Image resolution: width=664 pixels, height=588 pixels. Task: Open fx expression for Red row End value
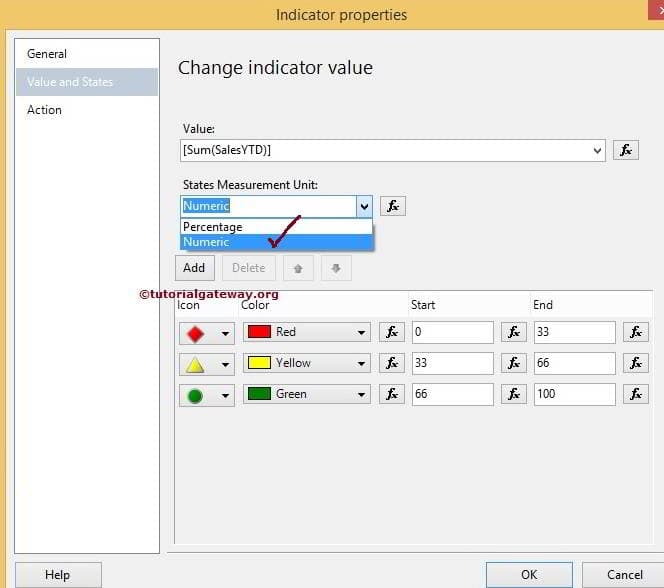coord(636,332)
